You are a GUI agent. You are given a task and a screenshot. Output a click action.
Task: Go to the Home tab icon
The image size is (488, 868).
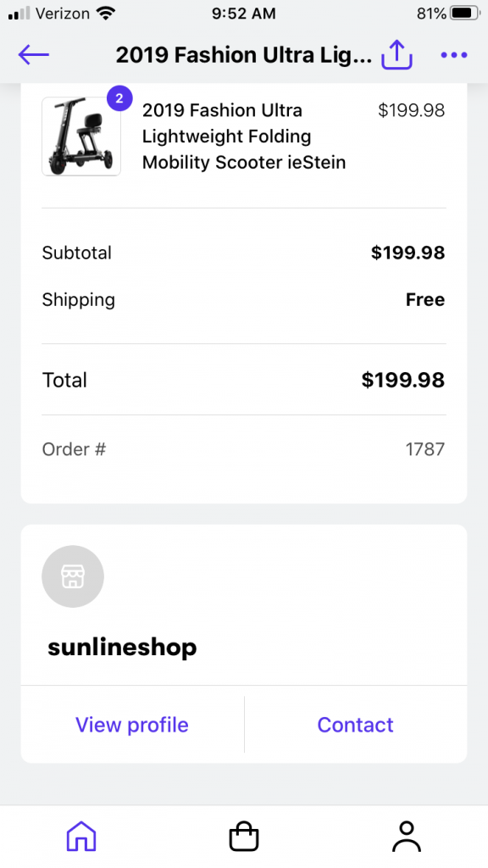81,836
